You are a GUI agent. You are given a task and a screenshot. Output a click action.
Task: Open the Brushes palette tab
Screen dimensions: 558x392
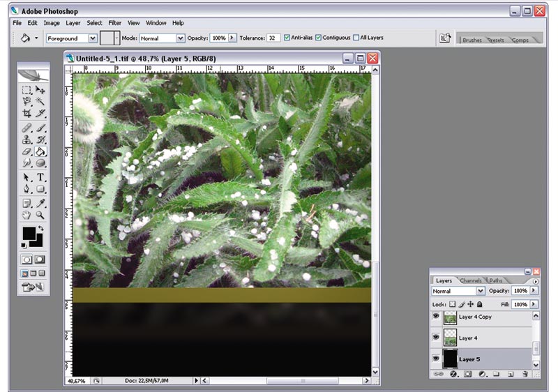(x=472, y=40)
